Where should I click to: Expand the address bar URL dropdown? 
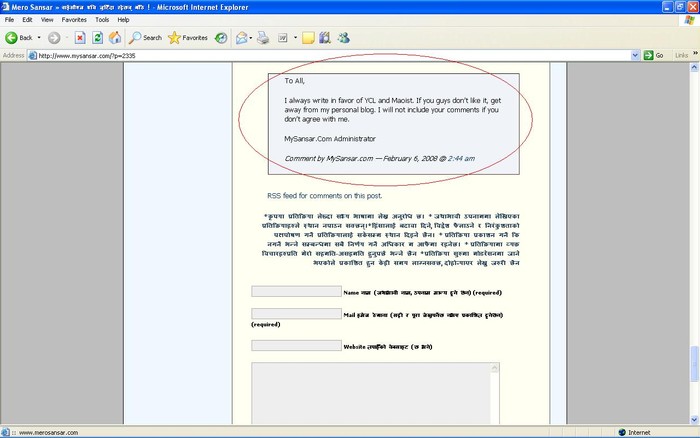638,55
